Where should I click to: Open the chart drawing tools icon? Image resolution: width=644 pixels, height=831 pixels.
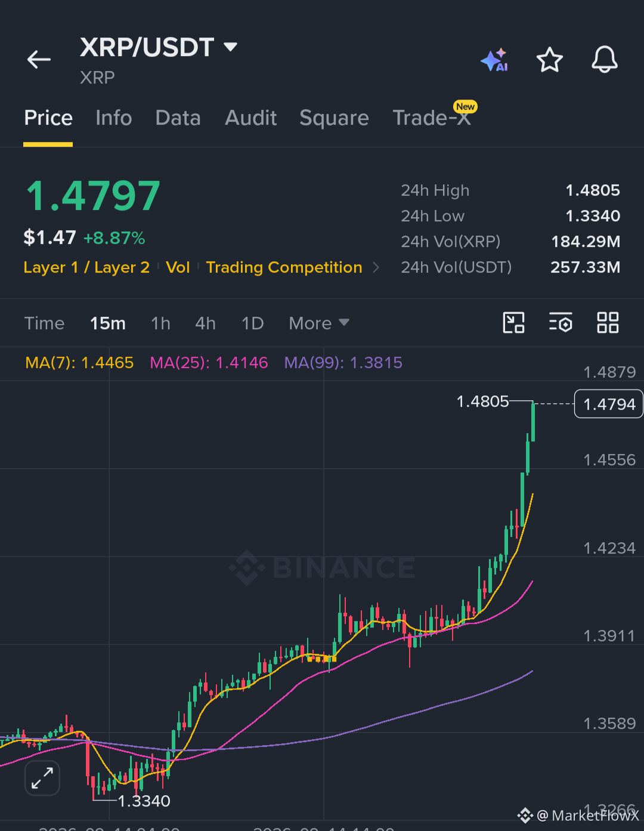click(x=513, y=323)
